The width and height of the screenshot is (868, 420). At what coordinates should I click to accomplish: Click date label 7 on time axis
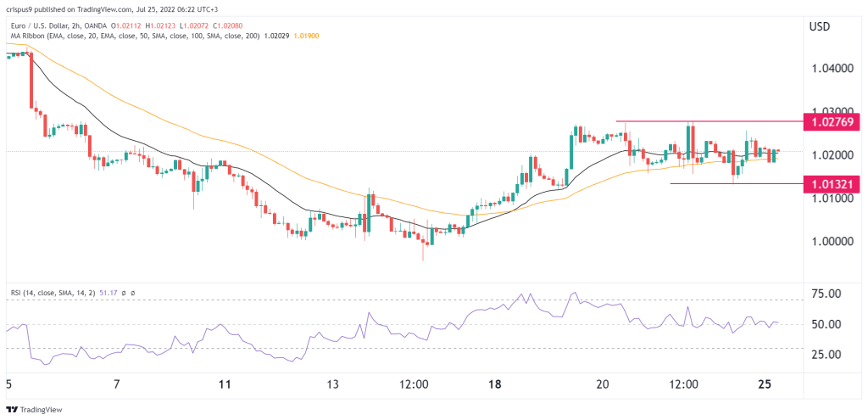click(x=116, y=384)
